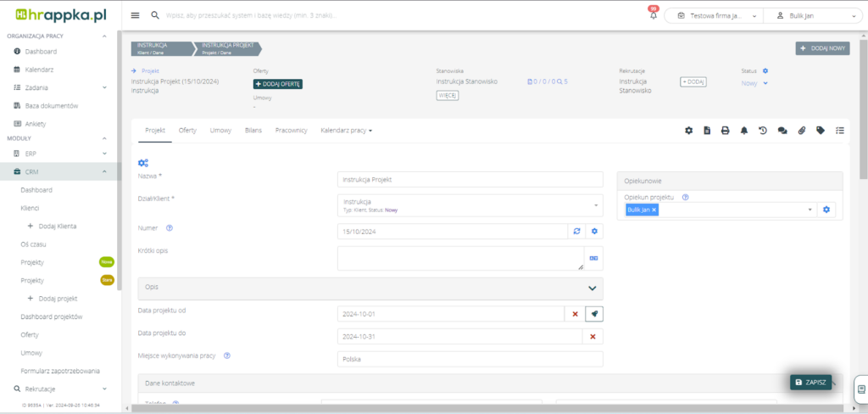
Task: Click into the Miejsce wykonywania pracy field
Action: click(470, 359)
